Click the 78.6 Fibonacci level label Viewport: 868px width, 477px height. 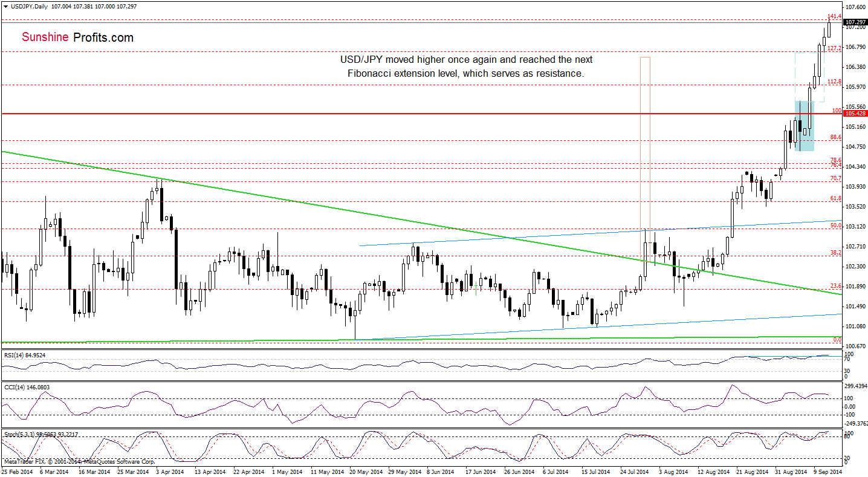[835, 160]
